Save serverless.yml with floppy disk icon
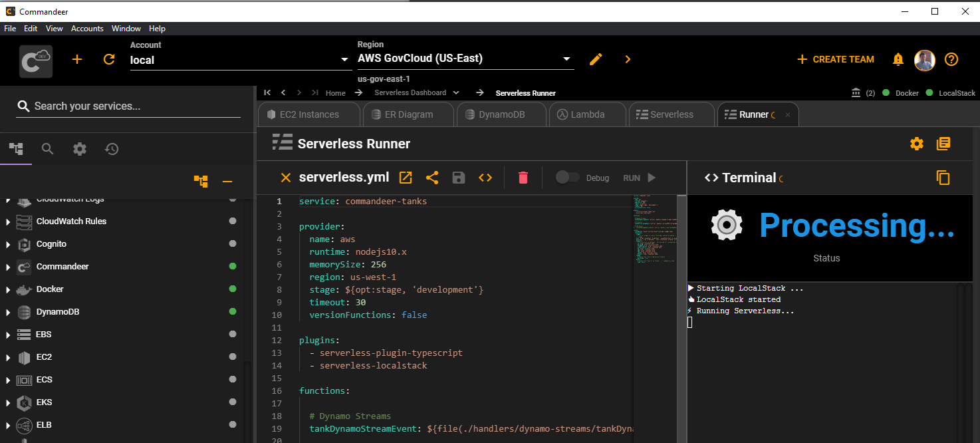980x443 pixels. (459, 178)
